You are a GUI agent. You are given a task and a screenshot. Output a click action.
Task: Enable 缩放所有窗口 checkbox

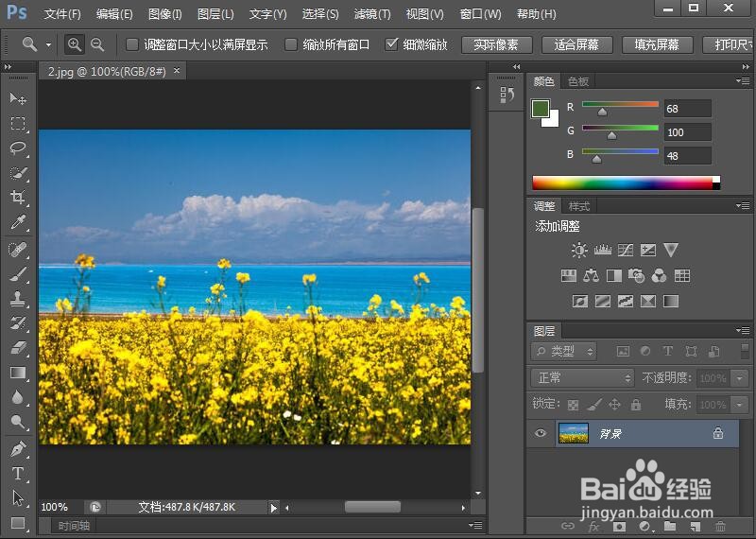(x=291, y=44)
